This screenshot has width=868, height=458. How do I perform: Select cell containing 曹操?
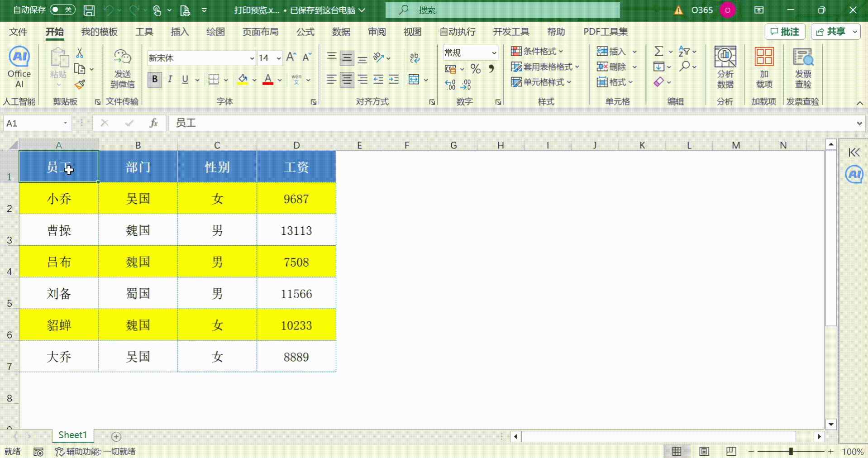[x=59, y=230]
